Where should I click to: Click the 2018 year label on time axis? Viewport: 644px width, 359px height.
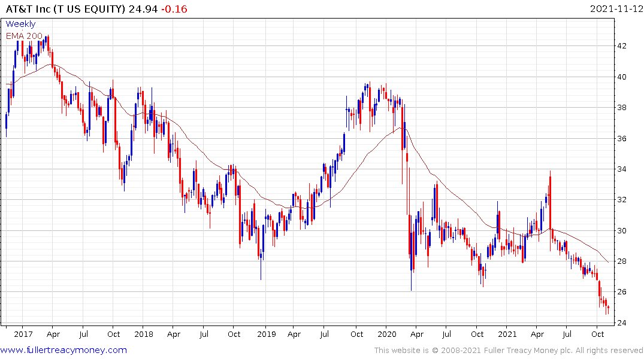(144, 334)
